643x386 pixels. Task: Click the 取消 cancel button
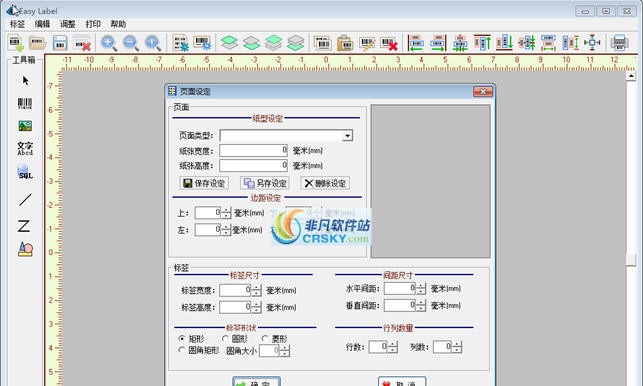click(x=402, y=382)
